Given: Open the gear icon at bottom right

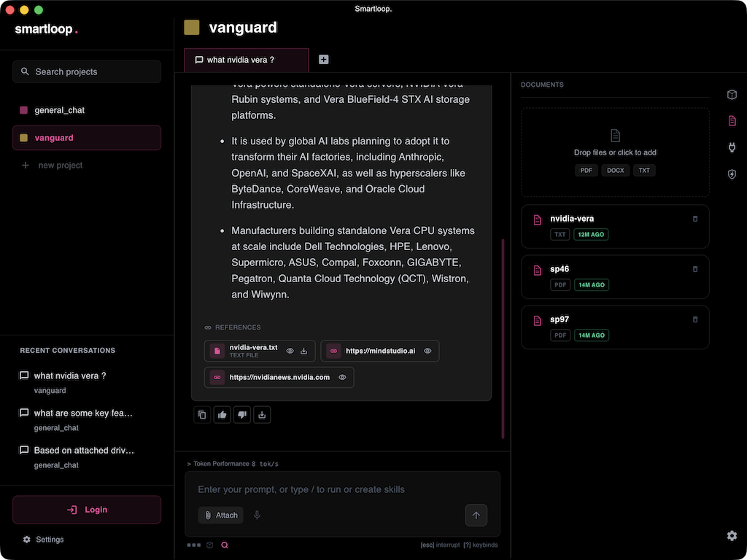Looking at the screenshot, I should [x=732, y=536].
